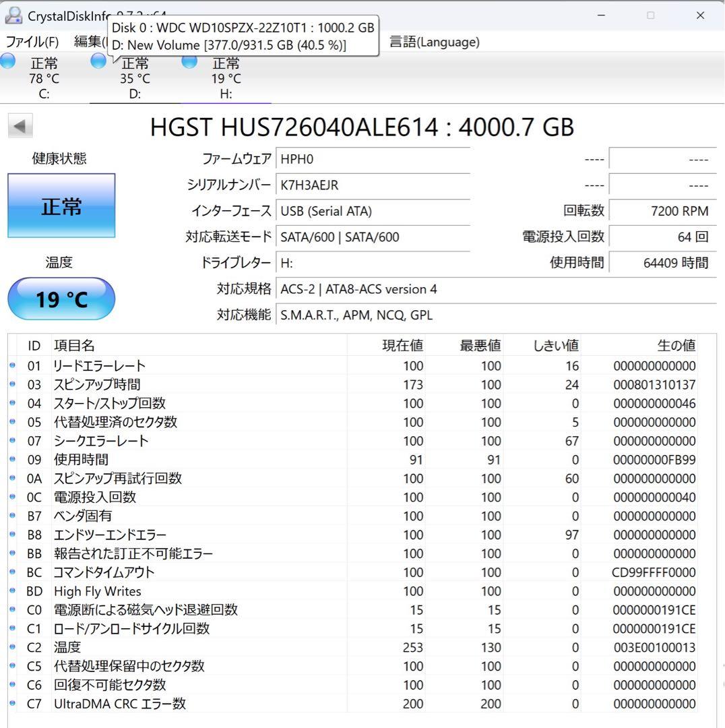Click status dot for row C5 代替処理保留中のセクタ数
The height and width of the screenshot is (728, 725).
13,666
